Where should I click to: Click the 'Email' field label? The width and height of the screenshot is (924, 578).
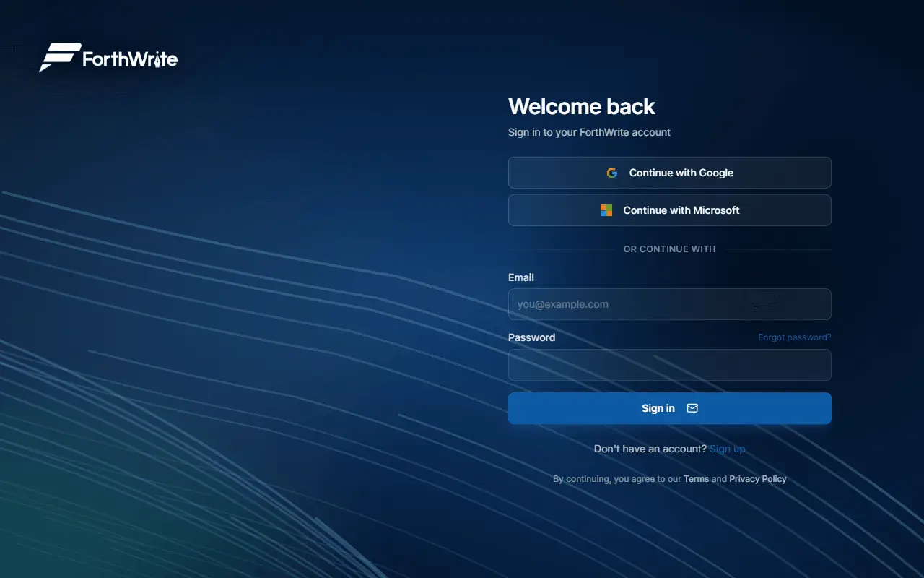point(521,277)
